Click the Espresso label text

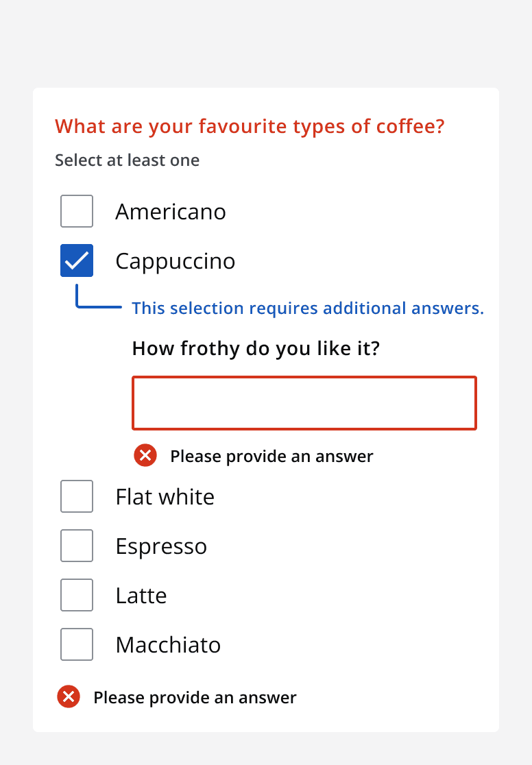coord(161,546)
